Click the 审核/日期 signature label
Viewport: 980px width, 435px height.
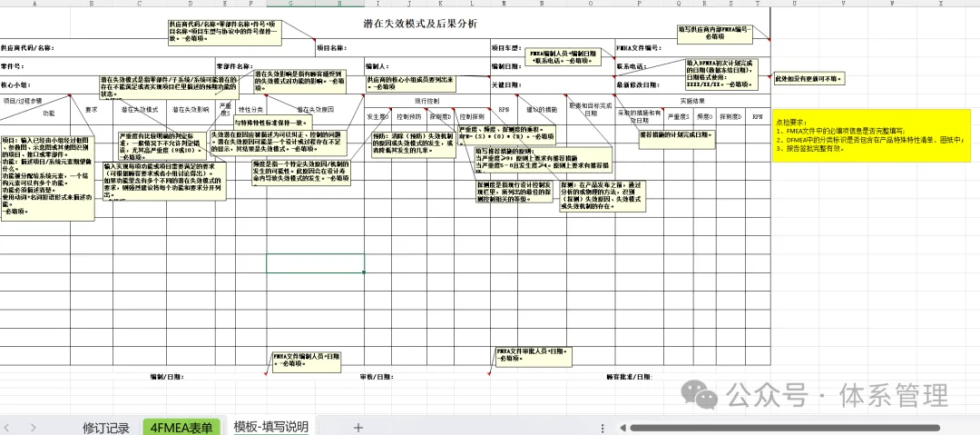pos(377,377)
